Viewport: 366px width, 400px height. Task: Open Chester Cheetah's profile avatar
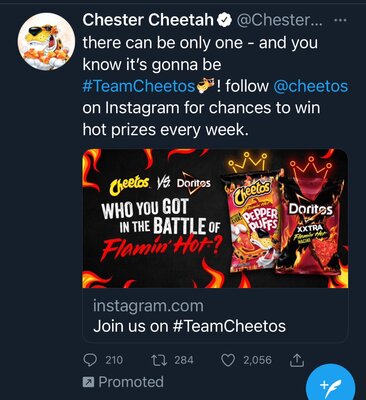click(x=46, y=42)
